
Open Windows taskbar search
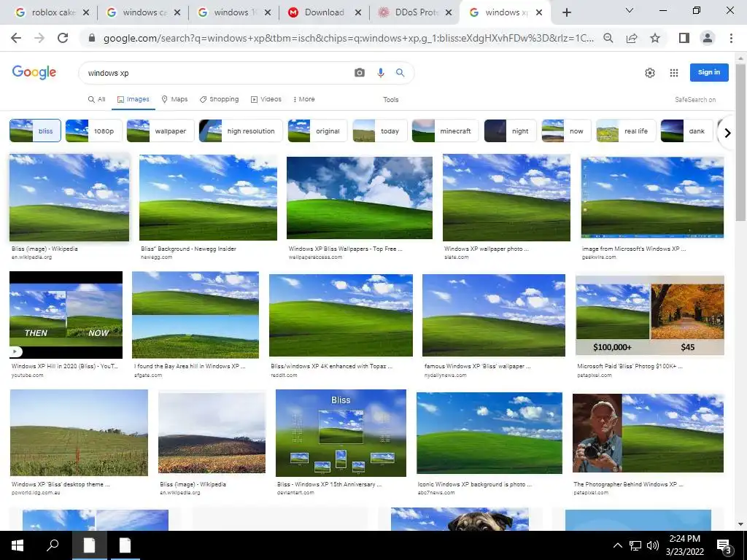pos(53,545)
